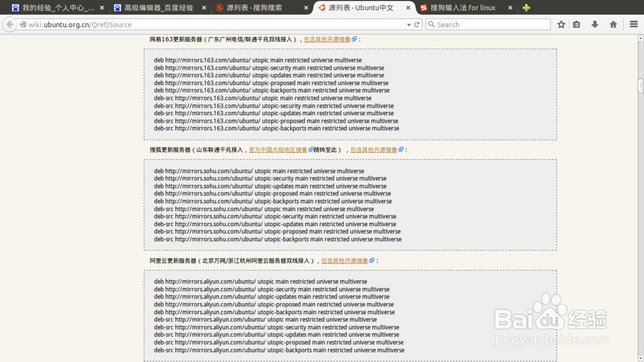Go back with the browser back arrow
The height and width of the screenshot is (362, 644).
pyautogui.click(x=10, y=24)
